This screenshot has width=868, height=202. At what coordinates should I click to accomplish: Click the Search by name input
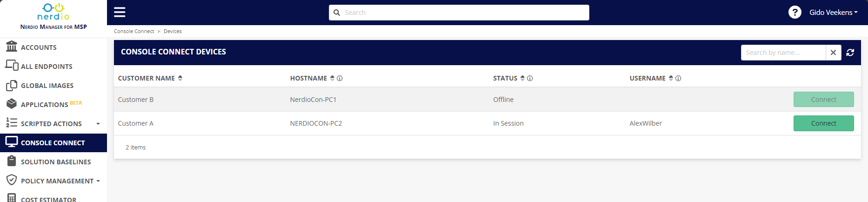783,53
